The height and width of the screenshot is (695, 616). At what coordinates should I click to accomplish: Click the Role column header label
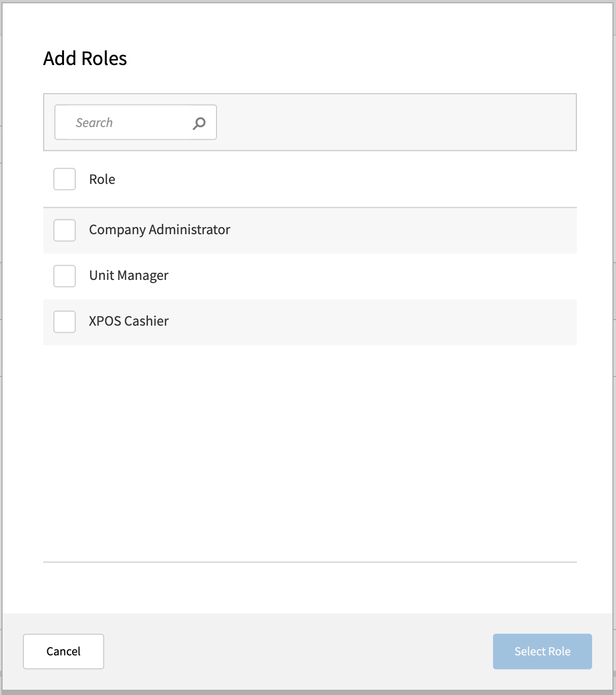(x=102, y=179)
